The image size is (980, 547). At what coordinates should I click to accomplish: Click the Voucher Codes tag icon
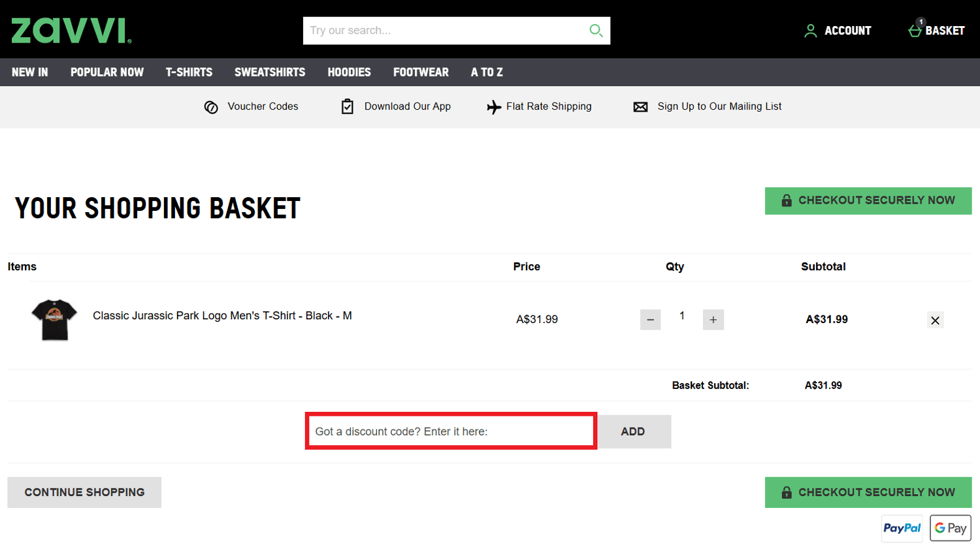(x=211, y=107)
